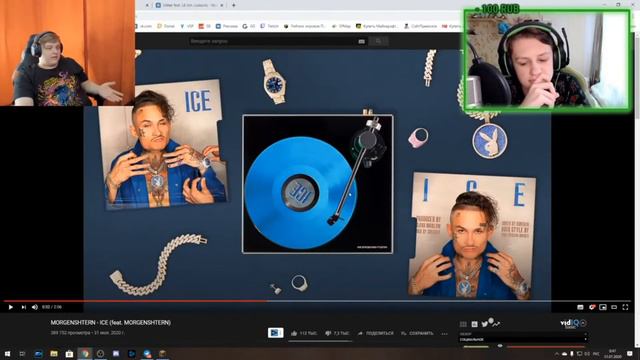
Task: Open File Explorer from the taskbar
Action: (x=54, y=353)
